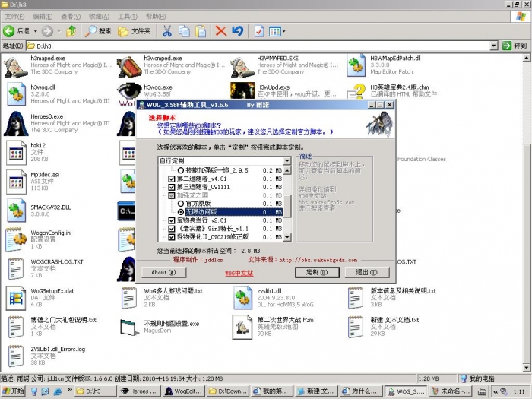Select 无限访问版 radio option
Image resolution: width=532 pixels, height=399 pixels.
pyautogui.click(x=181, y=212)
